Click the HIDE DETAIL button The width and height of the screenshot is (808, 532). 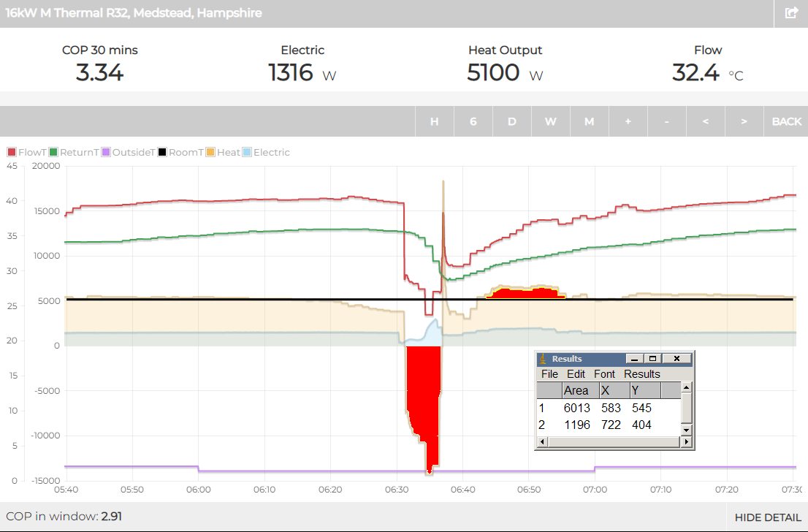(x=767, y=517)
